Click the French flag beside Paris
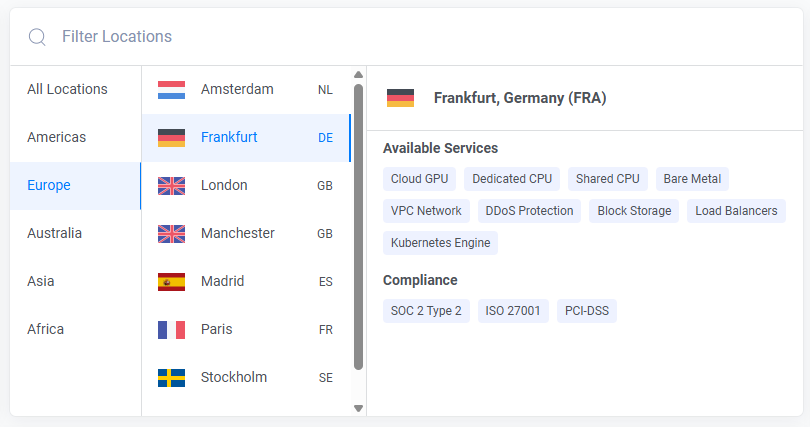The height and width of the screenshot is (427, 810). point(171,330)
